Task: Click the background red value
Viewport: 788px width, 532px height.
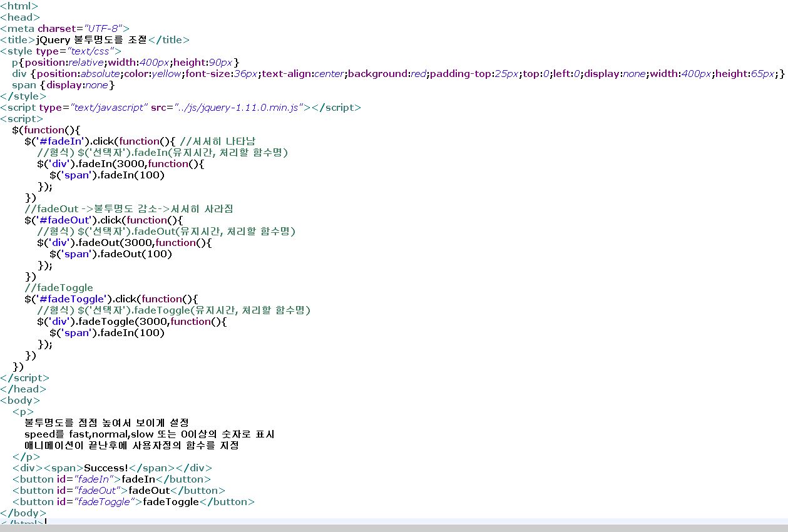Action: point(387,73)
